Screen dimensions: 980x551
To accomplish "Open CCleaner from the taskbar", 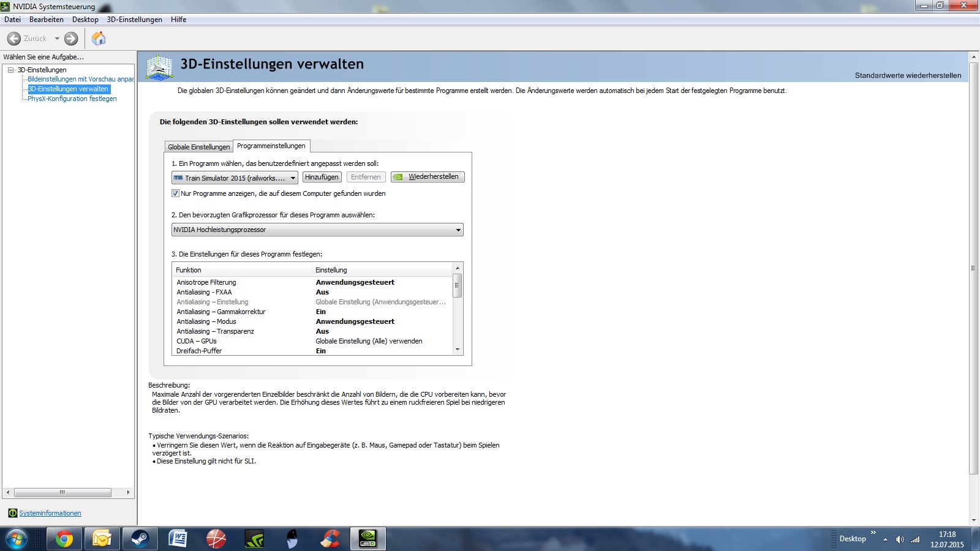I will pyautogui.click(x=330, y=539).
